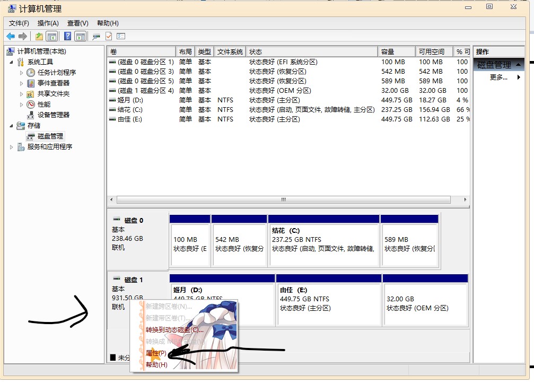Click the 文件系统 column header
Image resolution: width=534 pixels, height=392 pixels.
click(230, 52)
